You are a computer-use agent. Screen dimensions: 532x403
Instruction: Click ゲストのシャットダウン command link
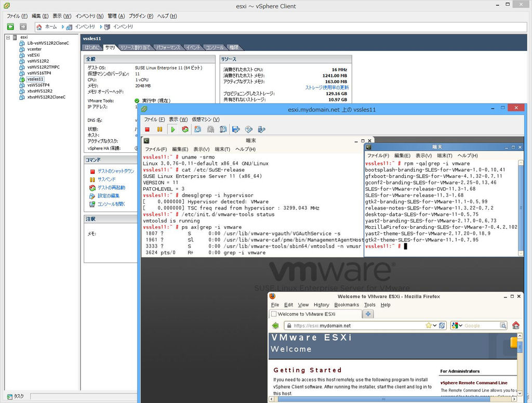[116, 171]
